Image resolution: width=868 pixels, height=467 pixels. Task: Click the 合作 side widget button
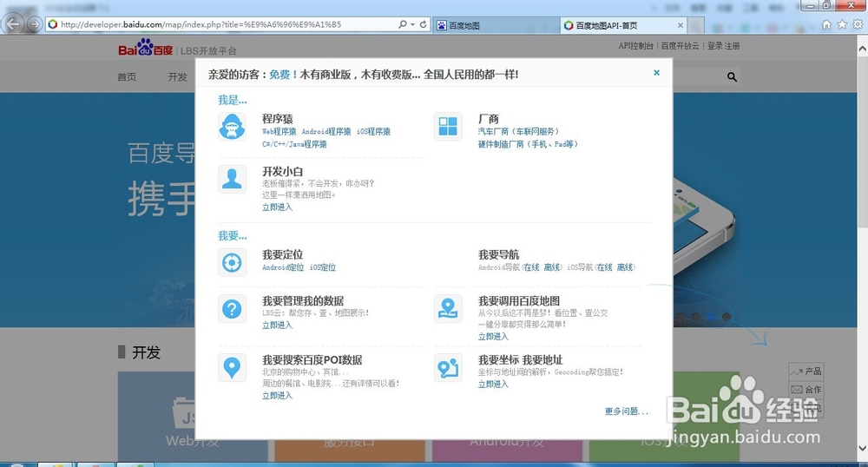point(806,390)
